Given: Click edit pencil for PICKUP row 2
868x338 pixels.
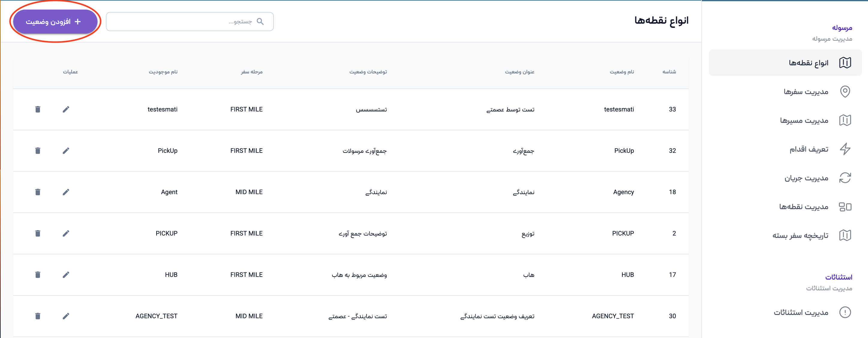Looking at the screenshot, I should click(x=66, y=233).
